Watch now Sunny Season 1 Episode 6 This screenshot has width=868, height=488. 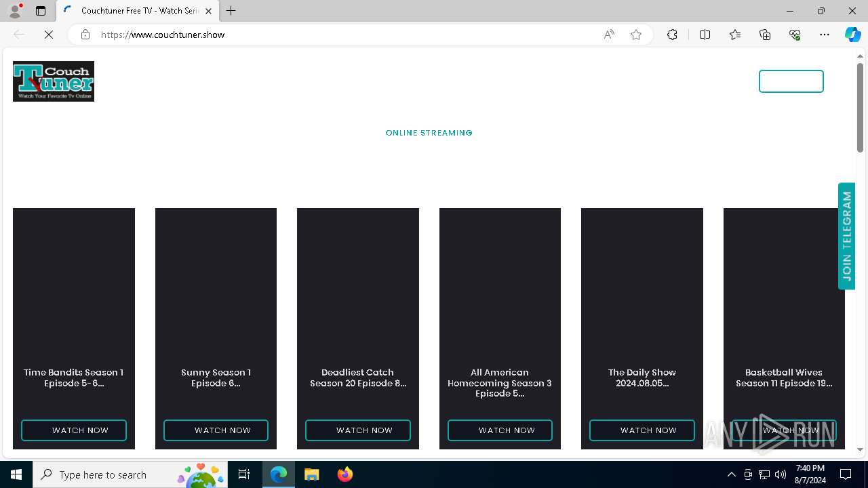(x=216, y=430)
